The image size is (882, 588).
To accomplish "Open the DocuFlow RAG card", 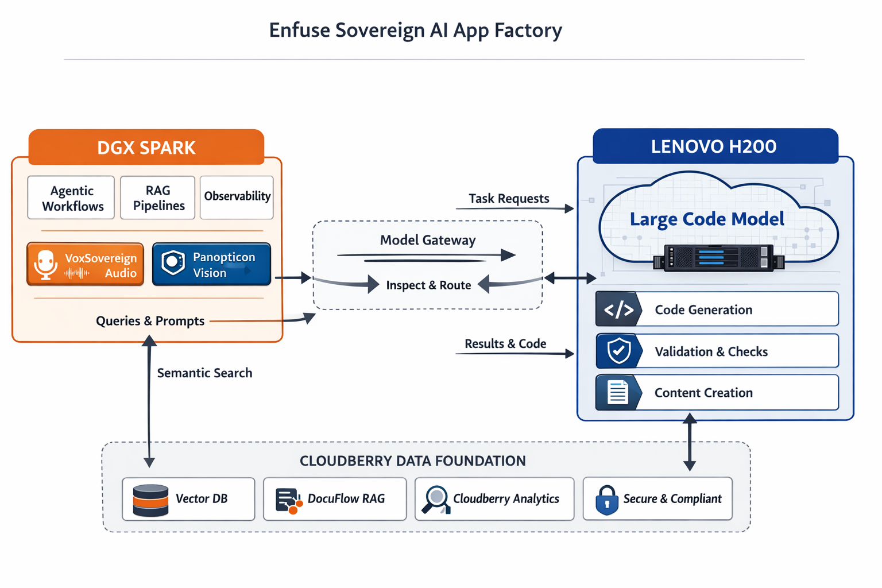I will coord(335,499).
